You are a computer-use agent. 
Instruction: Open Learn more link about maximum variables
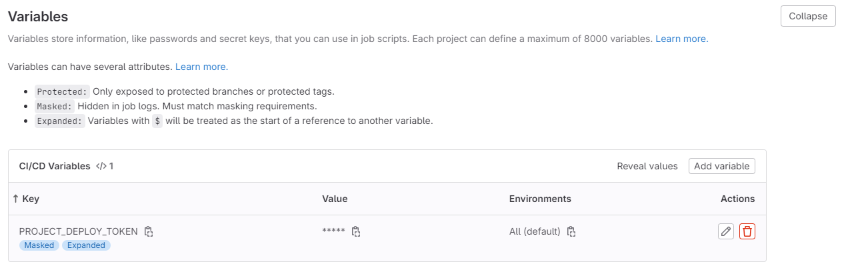pyautogui.click(x=681, y=39)
